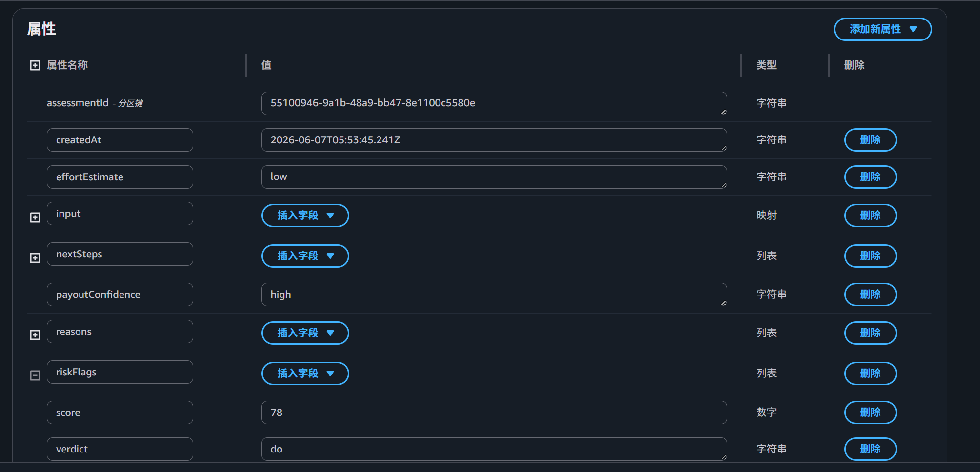Screen dimensions: 980x472
Task: Delete the payoutConfidence attribute
Action: (870, 295)
